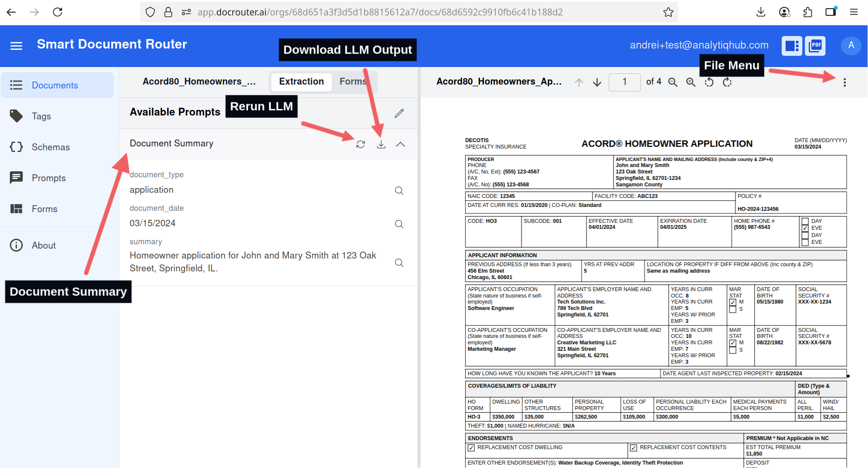Rerun LLM for Document Summary prompt
Image resolution: width=868 pixels, height=468 pixels.
coord(360,144)
